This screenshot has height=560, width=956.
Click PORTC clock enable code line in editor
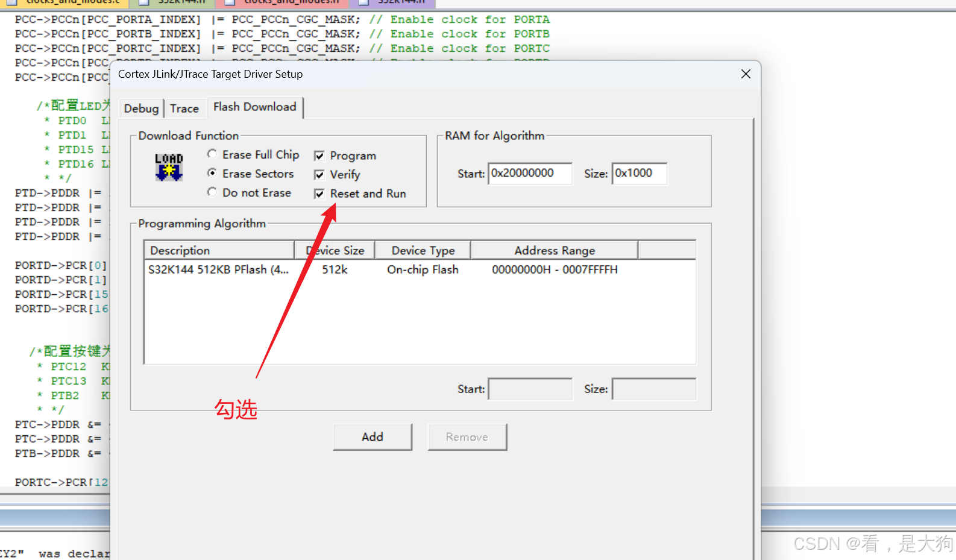click(x=282, y=48)
